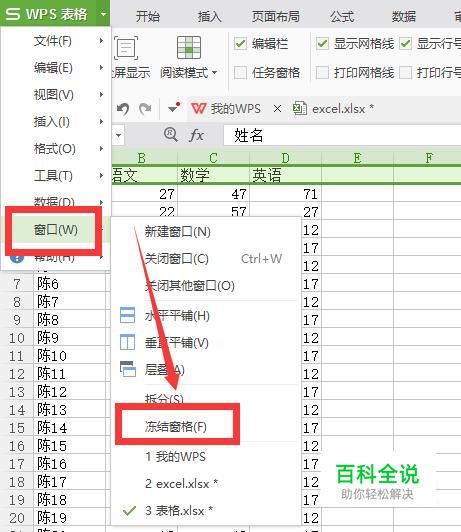Select the cell with value 47
Image resolution: width=461 pixels, height=532 pixels.
click(x=213, y=194)
